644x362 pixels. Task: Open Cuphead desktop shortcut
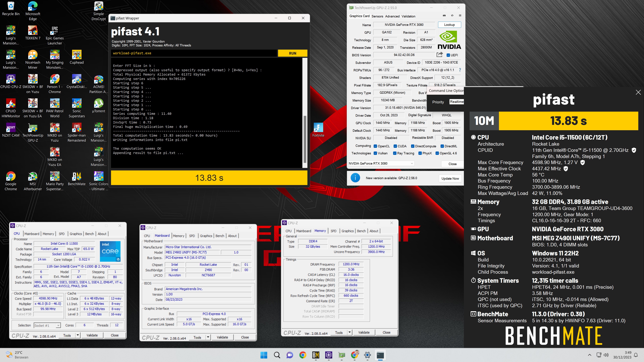(76, 57)
